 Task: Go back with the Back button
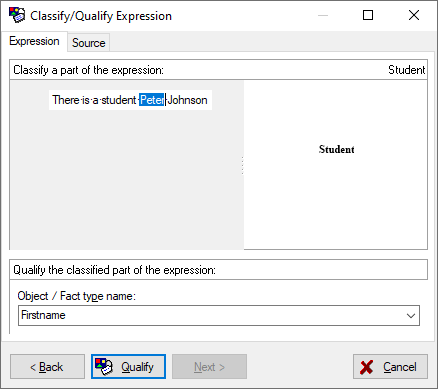pos(47,367)
